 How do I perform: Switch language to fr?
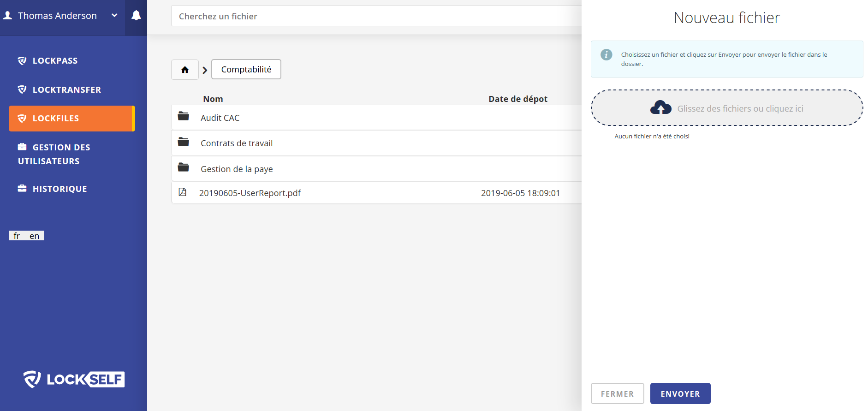[17, 236]
